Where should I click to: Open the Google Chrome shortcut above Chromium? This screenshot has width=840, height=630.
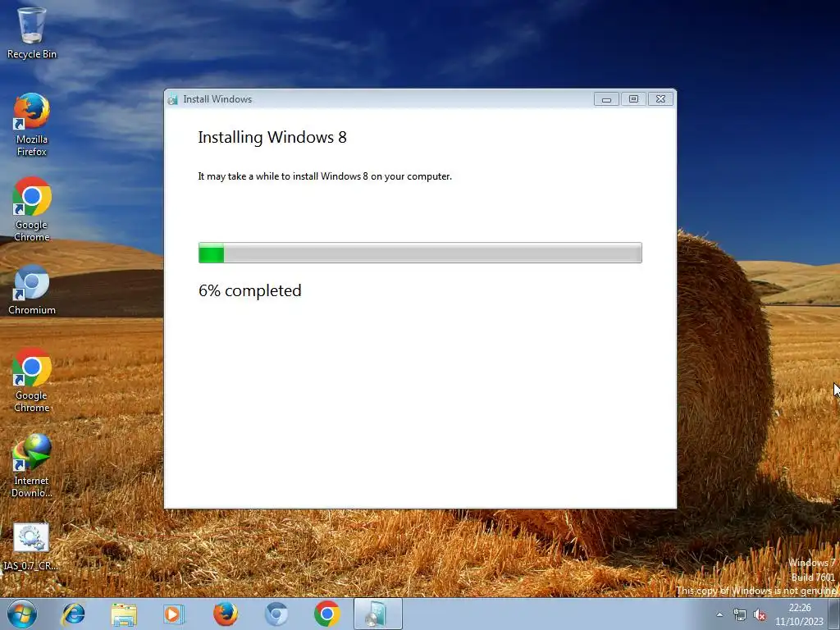[x=32, y=209]
